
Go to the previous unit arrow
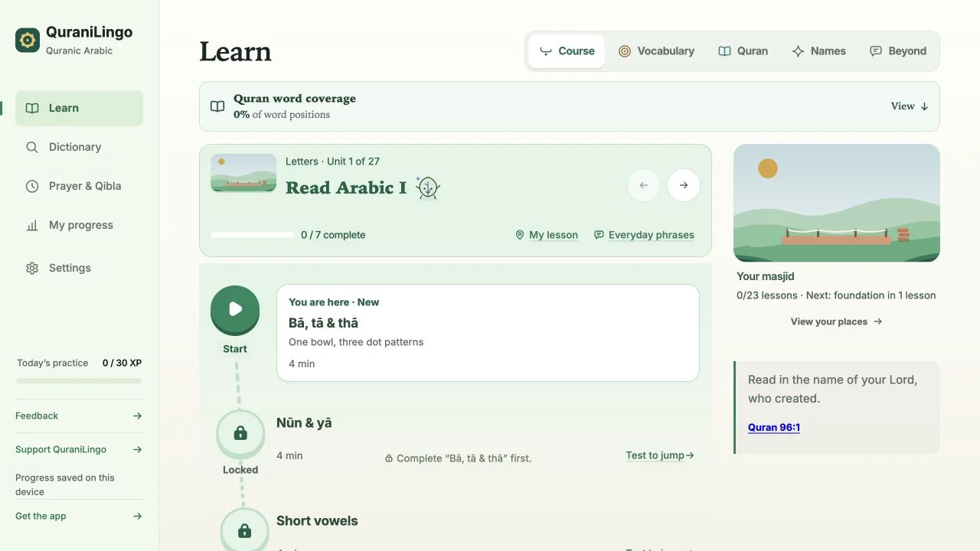click(x=644, y=185)
